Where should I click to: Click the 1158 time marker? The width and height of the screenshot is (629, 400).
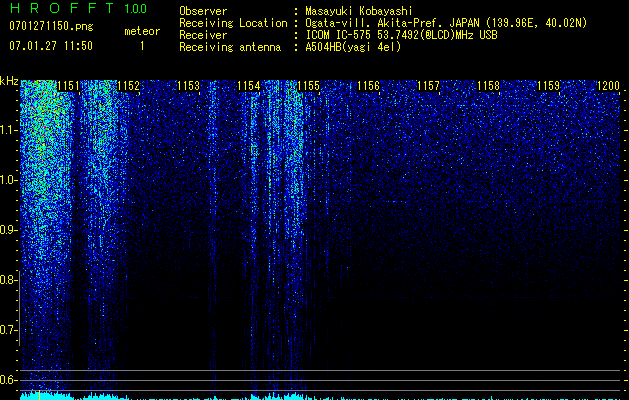point(489,86)
